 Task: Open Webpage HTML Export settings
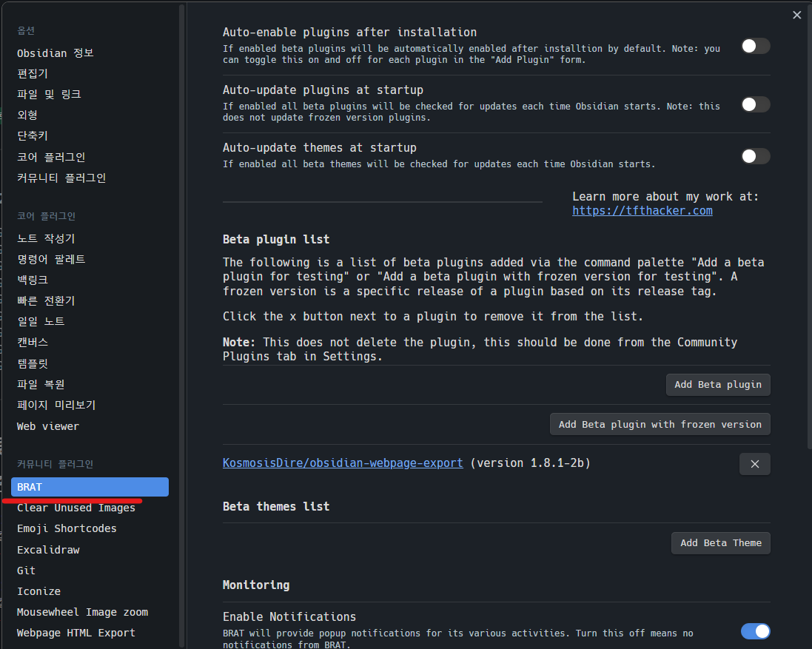pos(90,633)
